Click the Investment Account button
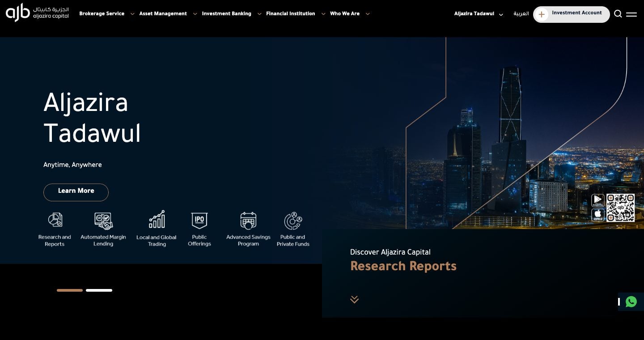 tap(572, 14)
